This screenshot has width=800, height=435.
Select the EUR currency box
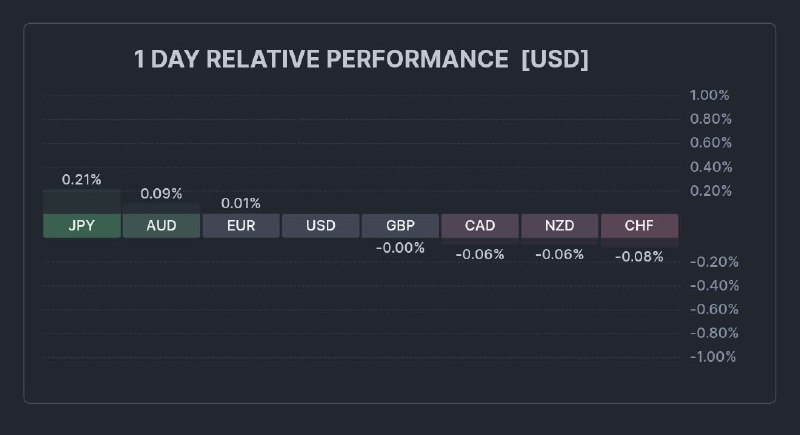(241, 226)
